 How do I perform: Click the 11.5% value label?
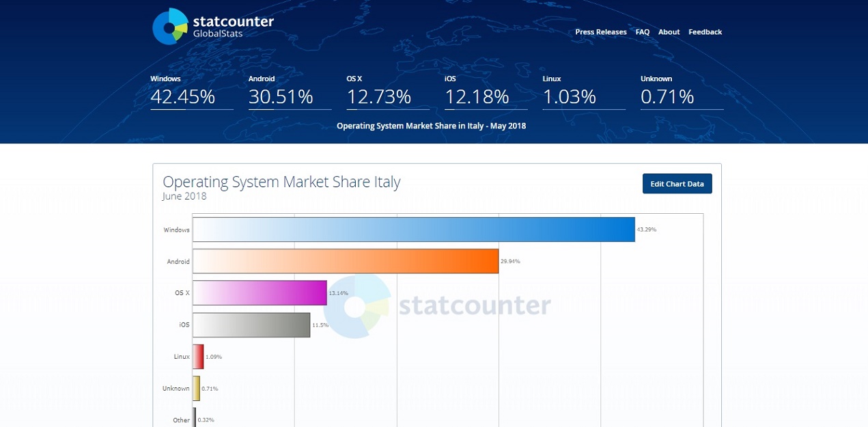coord(320,325)
